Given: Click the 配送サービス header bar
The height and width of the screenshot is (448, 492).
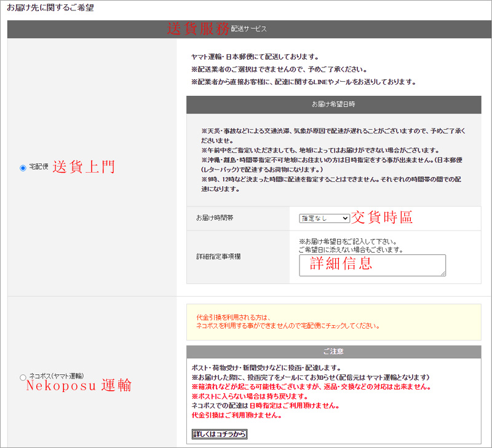Looking at the screenshot, I should tap(249, 29).
